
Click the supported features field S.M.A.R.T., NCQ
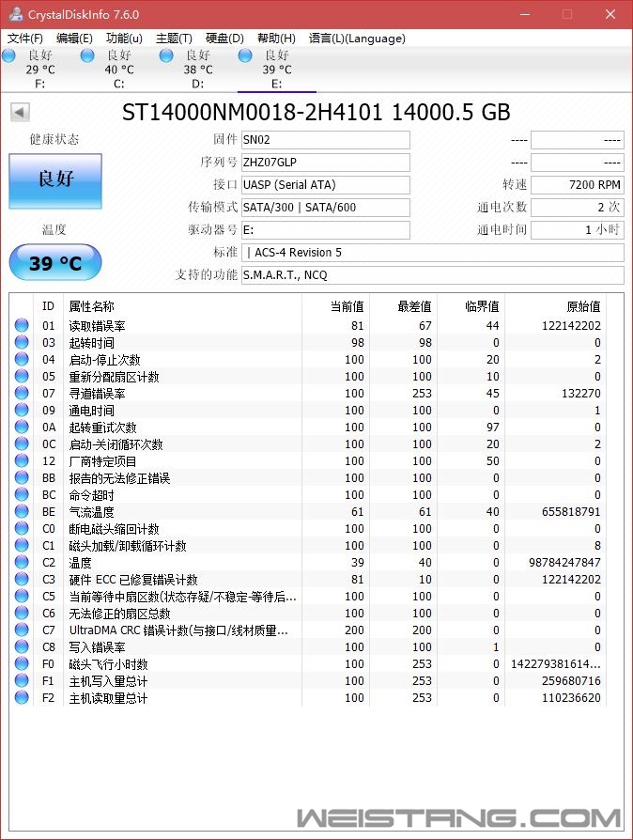(x=433, y=274)
